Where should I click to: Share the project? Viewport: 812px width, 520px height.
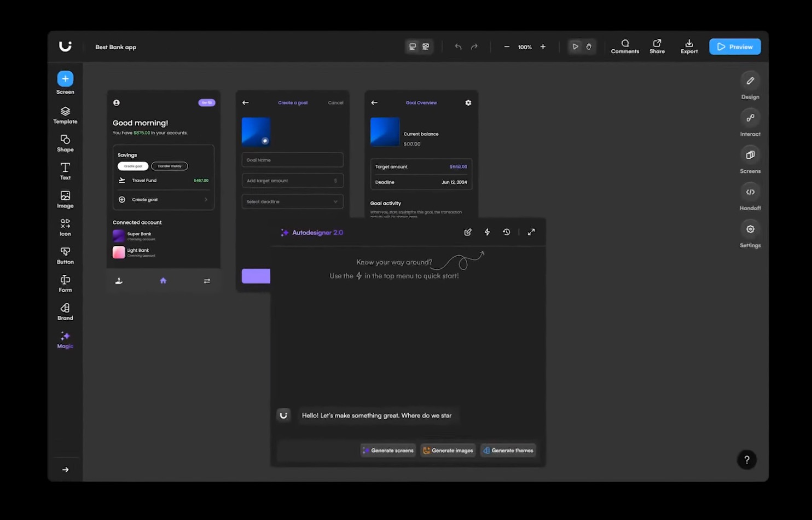coord(657,47)
